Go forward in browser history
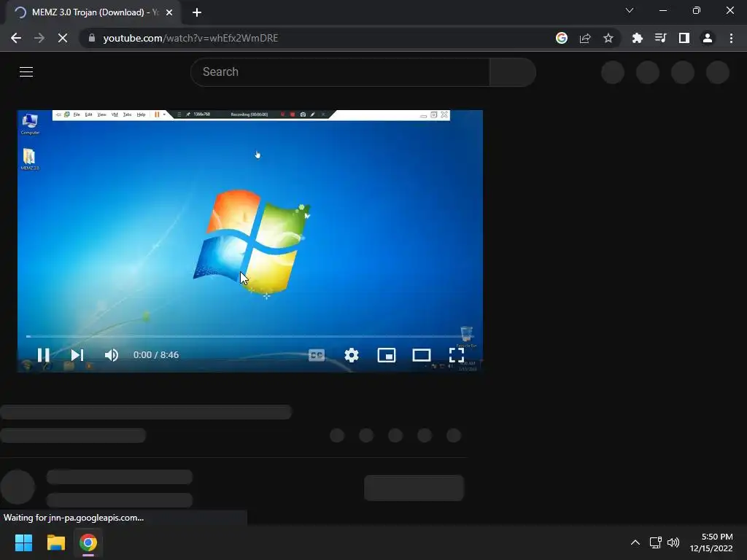This screenshot has height=560, width=747. 39,38
